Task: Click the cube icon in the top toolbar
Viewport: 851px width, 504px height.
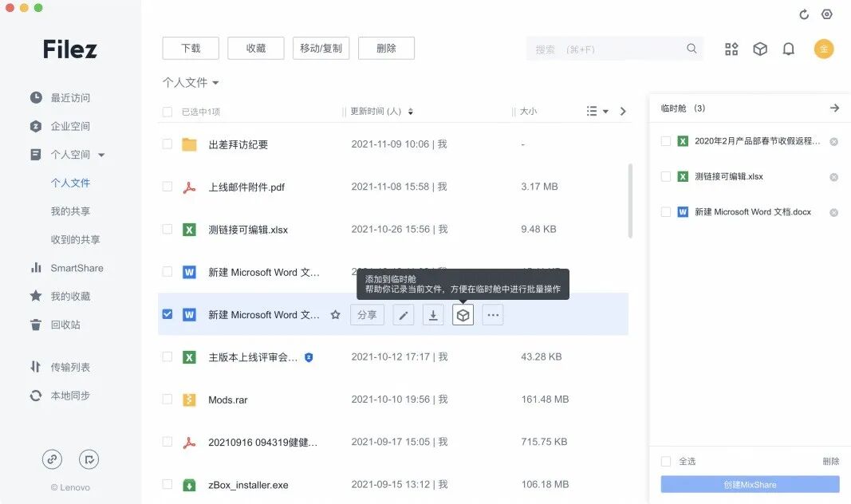Action: pyautogui.click(x=759, y=49)
